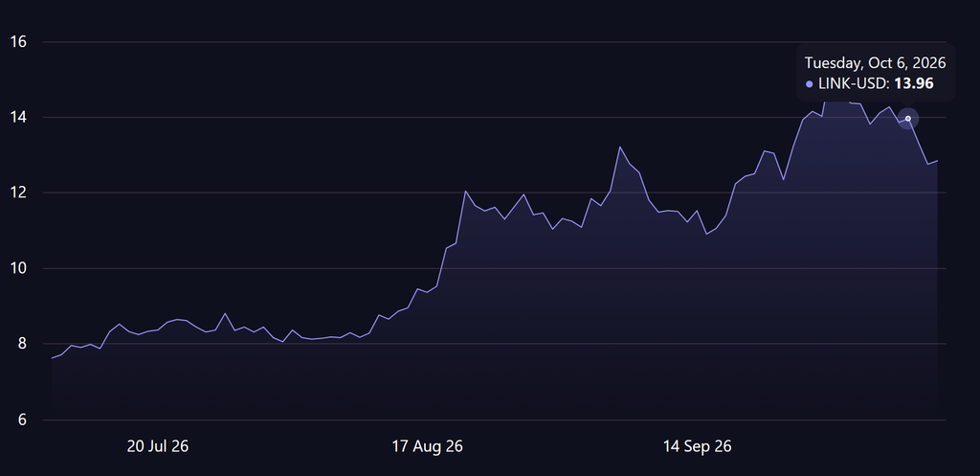This screenshot has height=476, width=980.
Task: Click the '20 Jul 26' x-axis label
Action: click(x=158, y=446)
